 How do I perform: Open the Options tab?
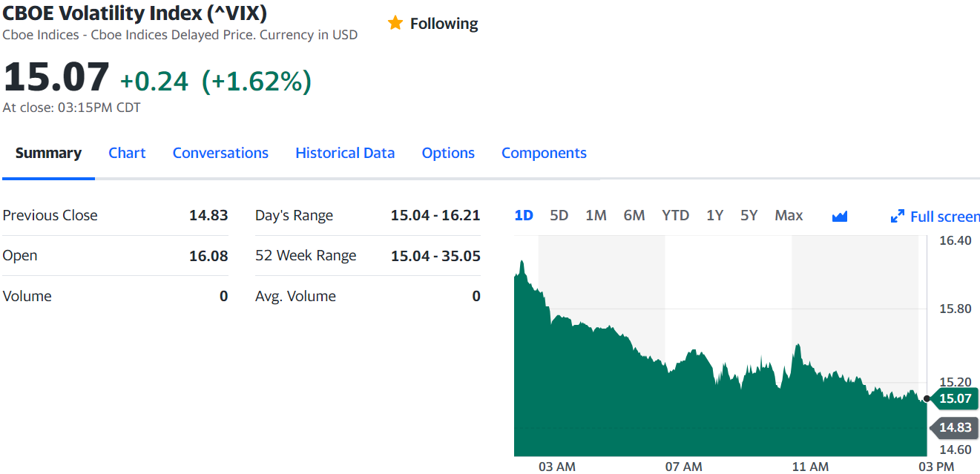click(448, 153)
